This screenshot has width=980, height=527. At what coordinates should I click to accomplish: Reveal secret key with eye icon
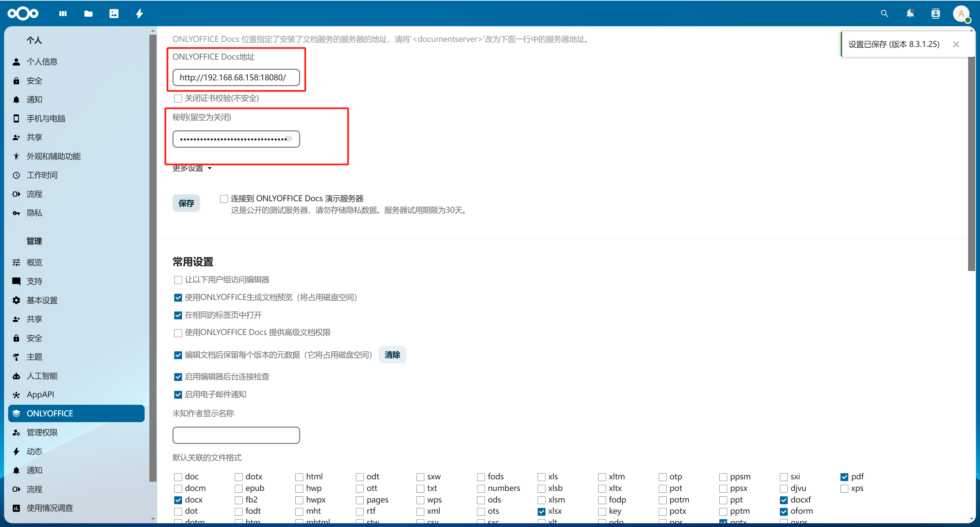289,139
